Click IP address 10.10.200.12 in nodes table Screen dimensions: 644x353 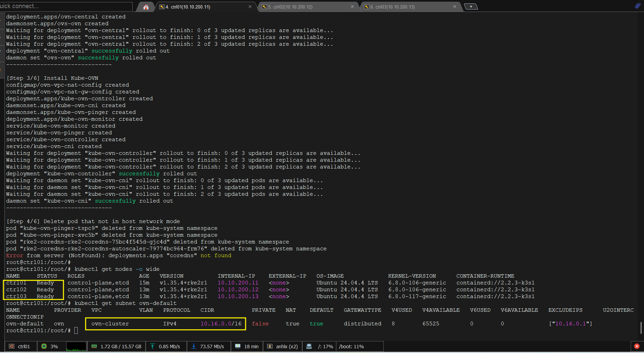[x=238, y=290]
